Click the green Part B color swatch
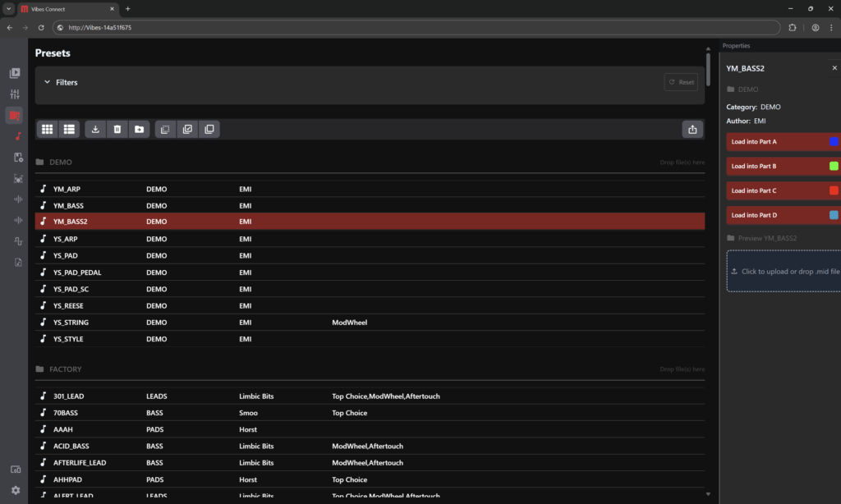The width and height of the screenshot is (841, 504). point(834,166)
